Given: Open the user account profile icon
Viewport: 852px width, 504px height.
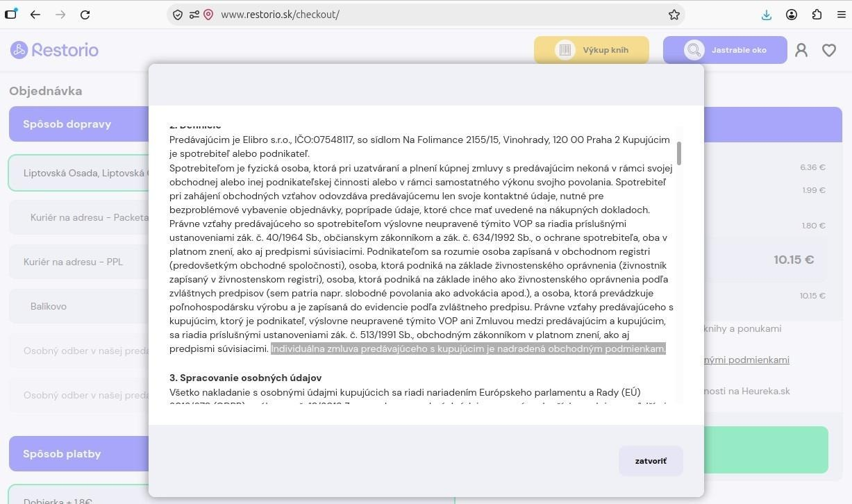Looking at the screenshot, I should click(x=801, y=50).
